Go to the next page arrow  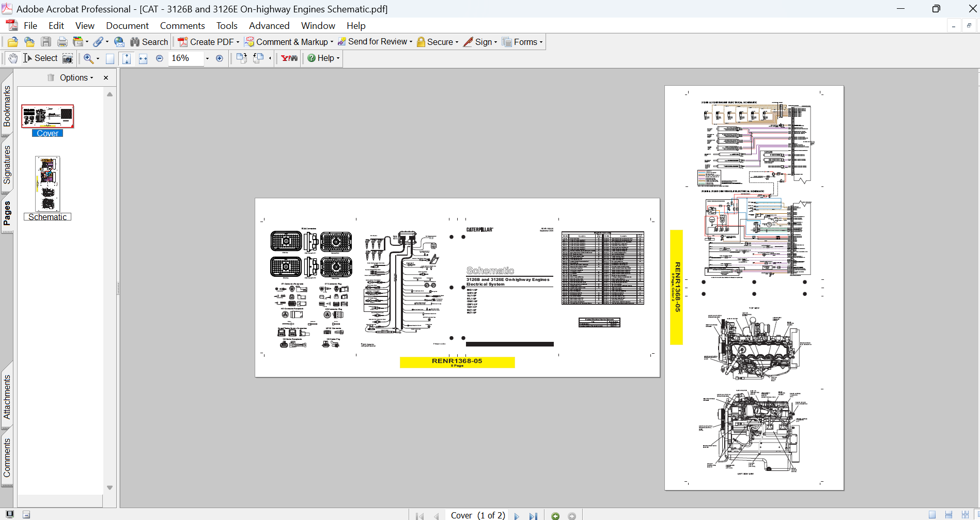point(517,515)
